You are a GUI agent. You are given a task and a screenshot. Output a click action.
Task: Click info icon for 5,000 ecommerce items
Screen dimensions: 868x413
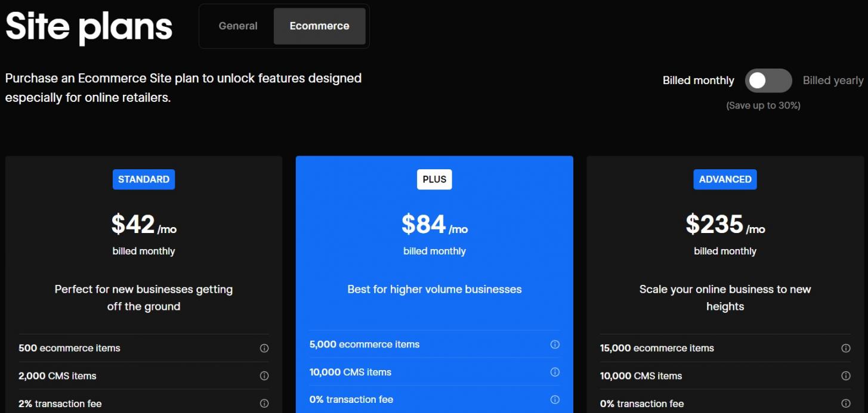[555, 344]
